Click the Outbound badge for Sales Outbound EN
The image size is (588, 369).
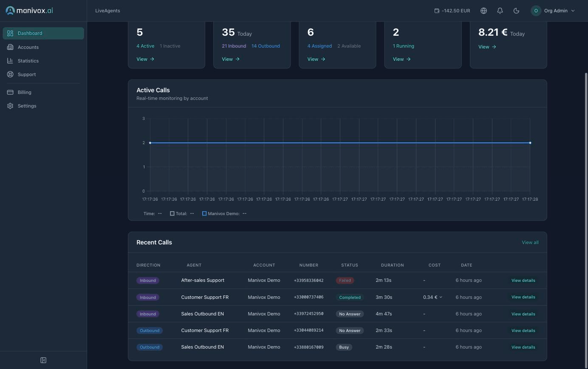[150, 347]
